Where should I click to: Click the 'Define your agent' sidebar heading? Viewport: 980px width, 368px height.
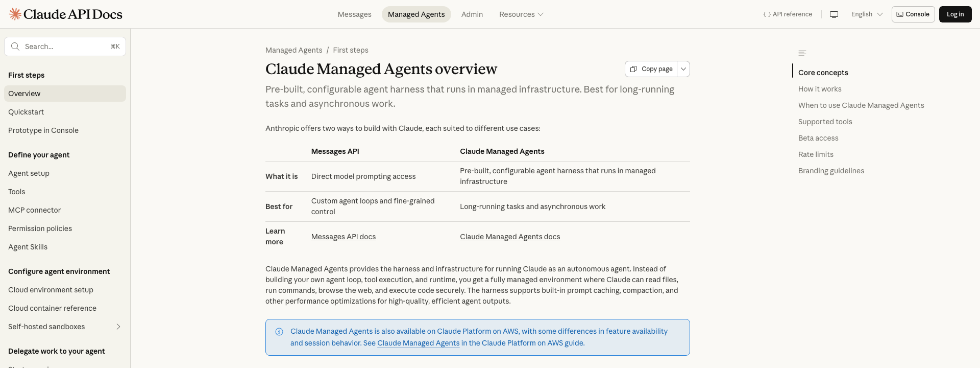click(x=39, y=155)
